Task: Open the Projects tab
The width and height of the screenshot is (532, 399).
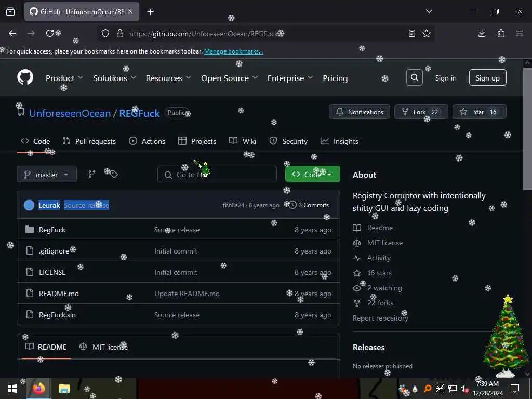Action: [x=197, y=141]
